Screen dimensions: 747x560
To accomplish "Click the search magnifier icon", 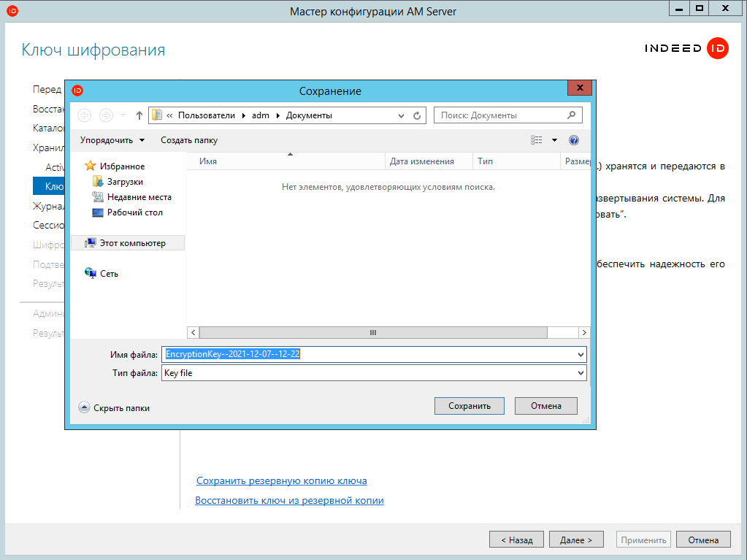I will [x=572, y=115].
